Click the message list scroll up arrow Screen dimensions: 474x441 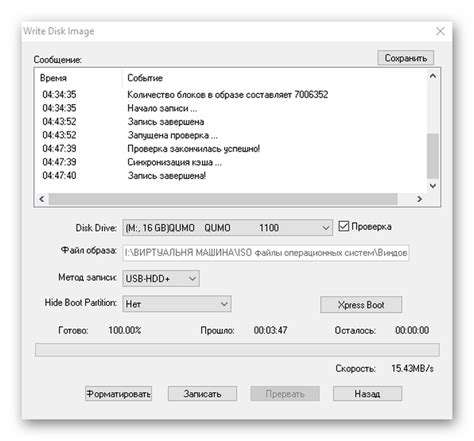(433, 76)
